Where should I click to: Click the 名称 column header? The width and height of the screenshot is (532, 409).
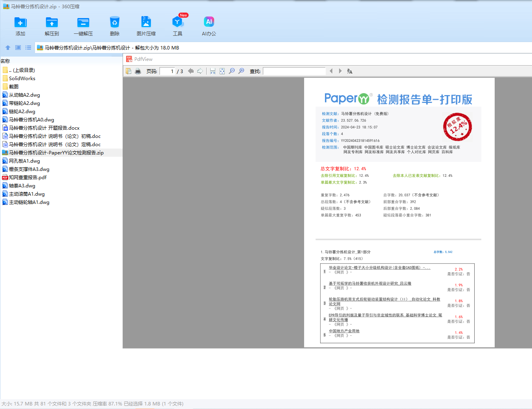coord(6,61)
